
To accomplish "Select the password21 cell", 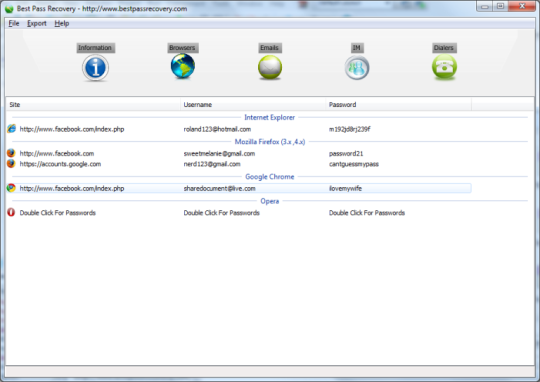I will click(x=346, y=154).
